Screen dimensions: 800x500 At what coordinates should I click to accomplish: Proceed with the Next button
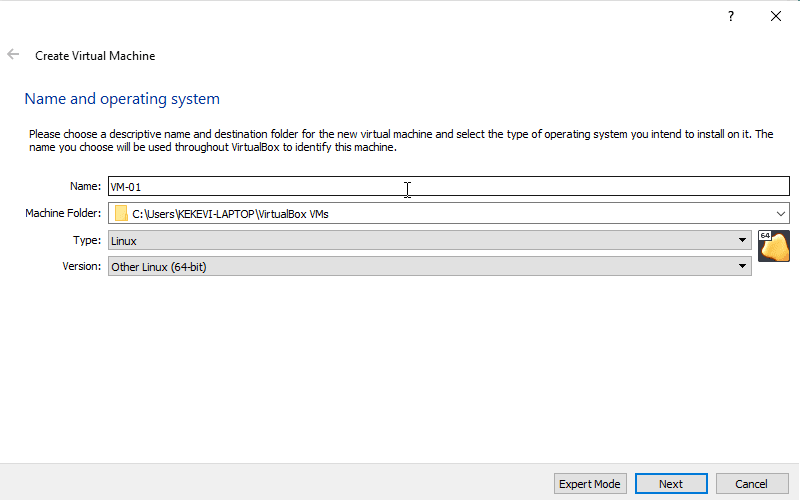(671, 484)
